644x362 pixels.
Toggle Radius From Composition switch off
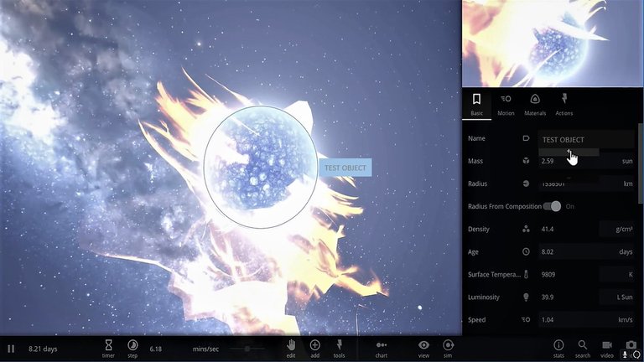tap(552, 206)
